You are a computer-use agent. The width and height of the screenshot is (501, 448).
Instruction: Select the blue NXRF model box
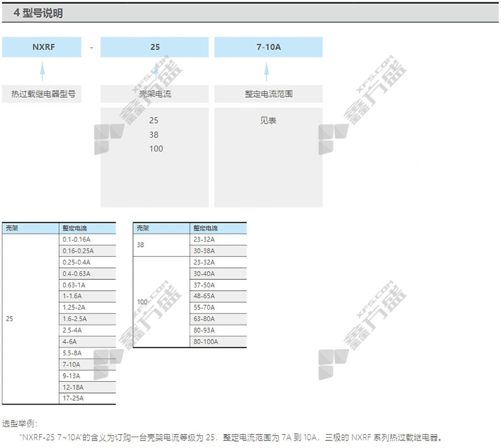pyautogui.click(x=42, y=47)
